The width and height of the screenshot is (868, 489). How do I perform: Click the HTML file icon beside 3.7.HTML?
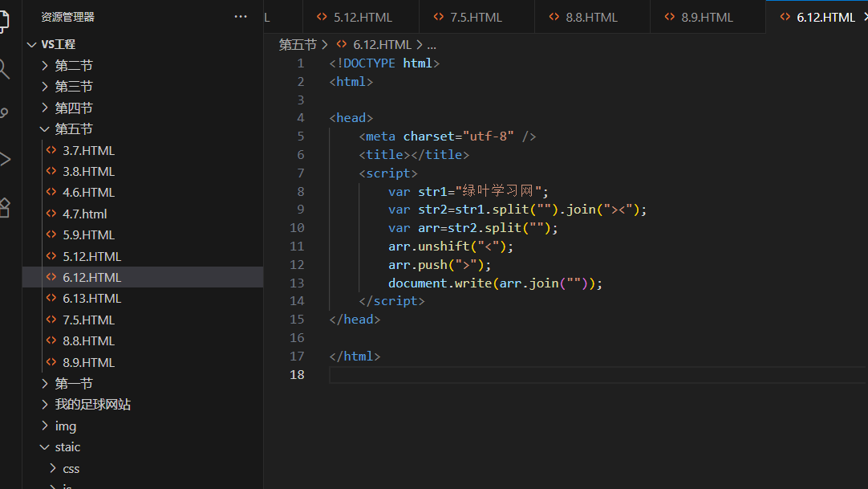pyautogui.click(x=51, y=150)
